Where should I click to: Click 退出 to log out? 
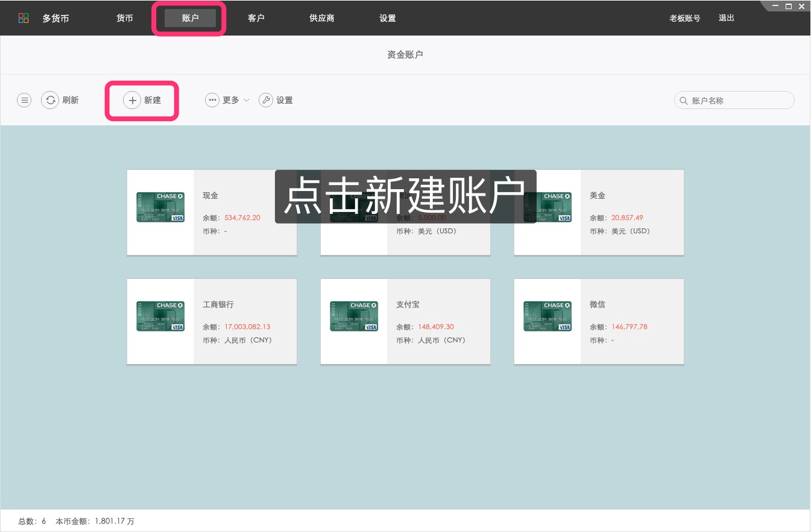[727, 18]
